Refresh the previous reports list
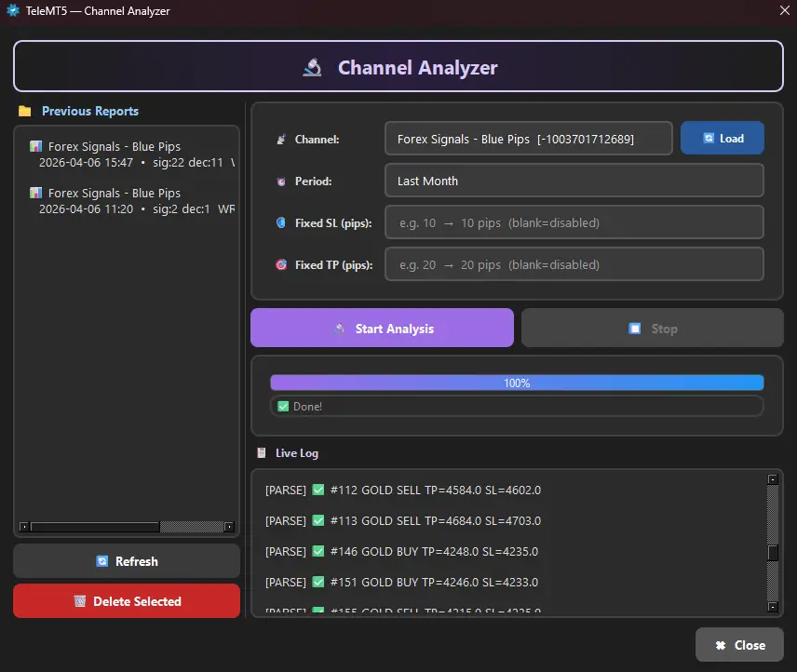This screenshot has width=797, height=672. 127,561
